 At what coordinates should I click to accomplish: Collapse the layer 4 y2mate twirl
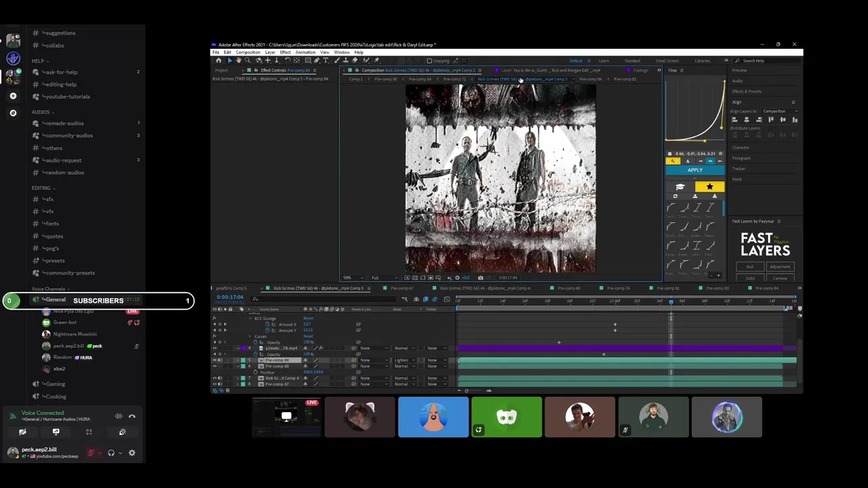[238, 348]
